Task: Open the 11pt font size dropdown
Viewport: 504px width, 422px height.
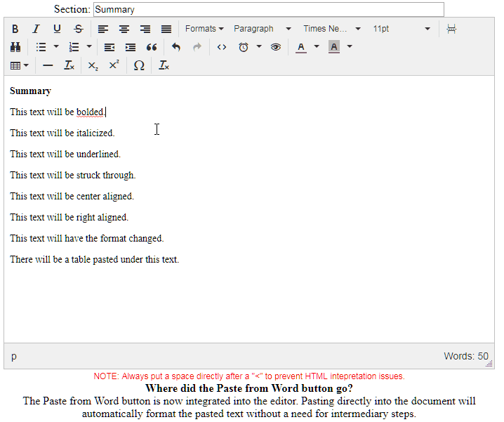Action: coord(401,29)
